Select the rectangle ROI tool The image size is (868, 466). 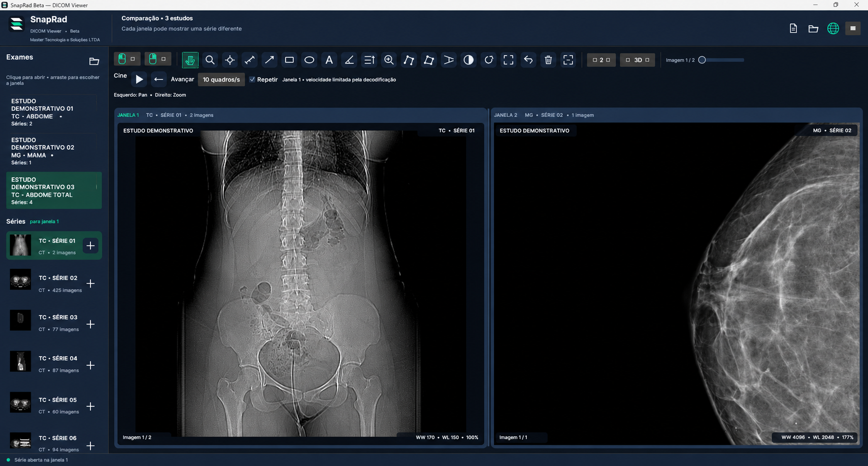(289, 60)
